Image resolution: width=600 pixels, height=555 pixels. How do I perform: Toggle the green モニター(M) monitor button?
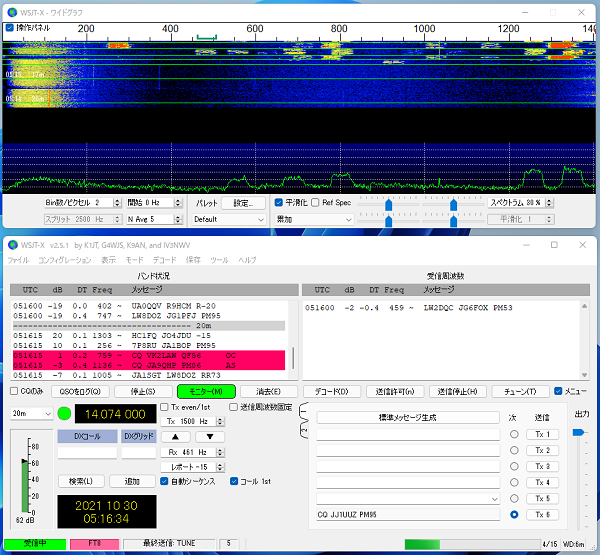pos(205,391)
